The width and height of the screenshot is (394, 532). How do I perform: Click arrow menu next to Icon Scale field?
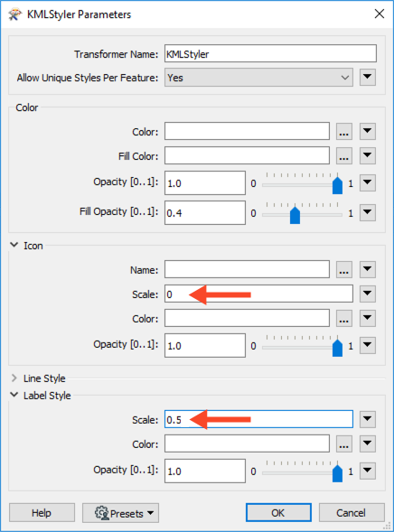(x=368, y=294)
